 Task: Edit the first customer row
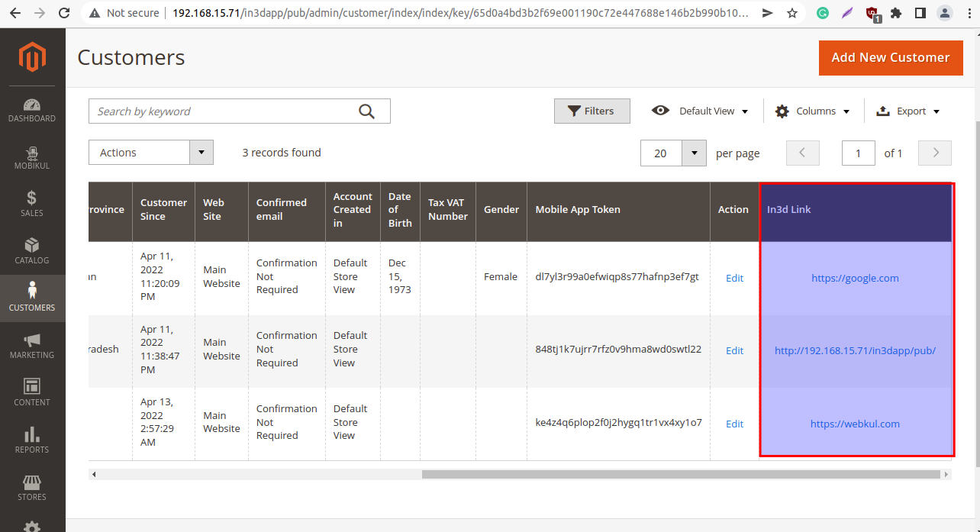coord(734,279)
